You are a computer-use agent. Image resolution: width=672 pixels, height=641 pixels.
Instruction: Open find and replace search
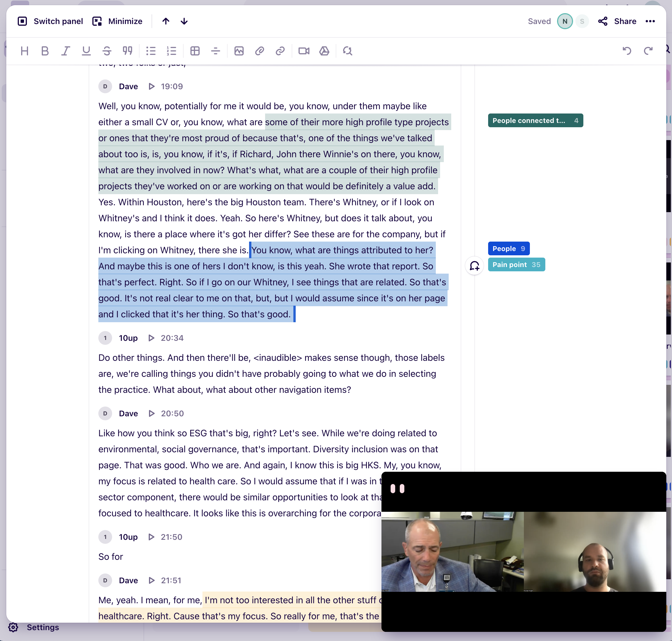[x=348, y=51]
